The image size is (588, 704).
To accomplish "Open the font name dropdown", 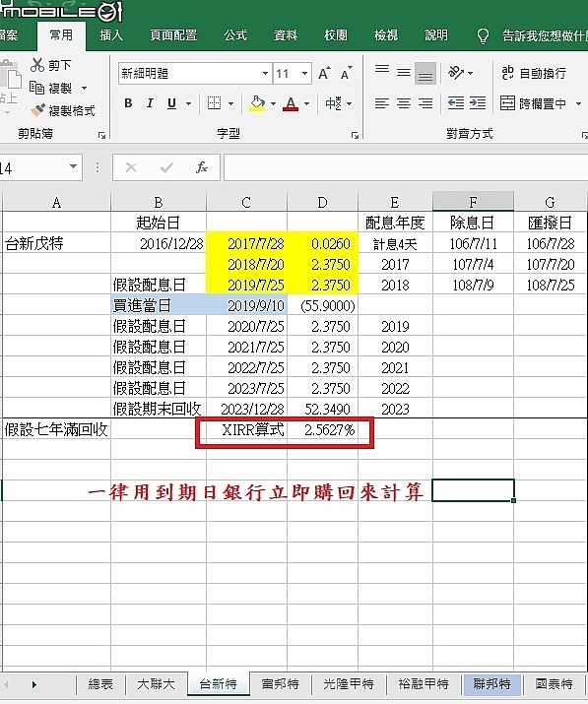I will 266,73.
